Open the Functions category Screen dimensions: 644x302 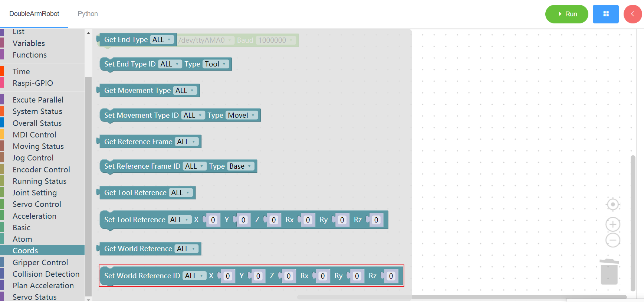pyautogui.click(x=42, y=55)
